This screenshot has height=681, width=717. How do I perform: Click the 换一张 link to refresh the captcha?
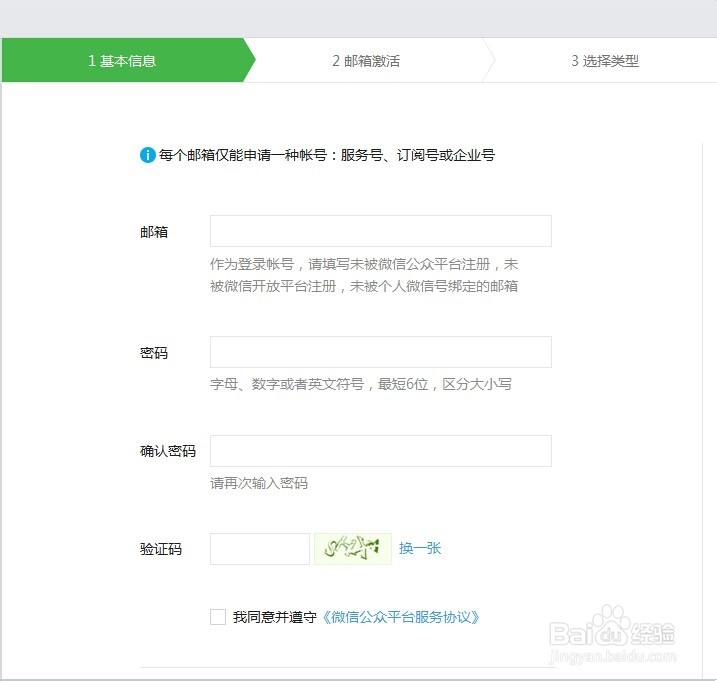tap(420, 548)
